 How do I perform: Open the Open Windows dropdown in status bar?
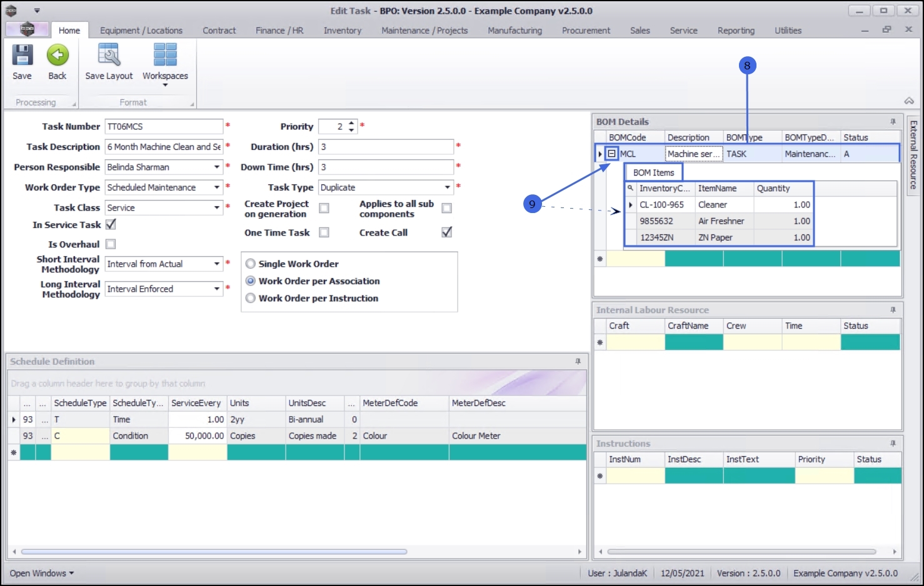(42, 574)
